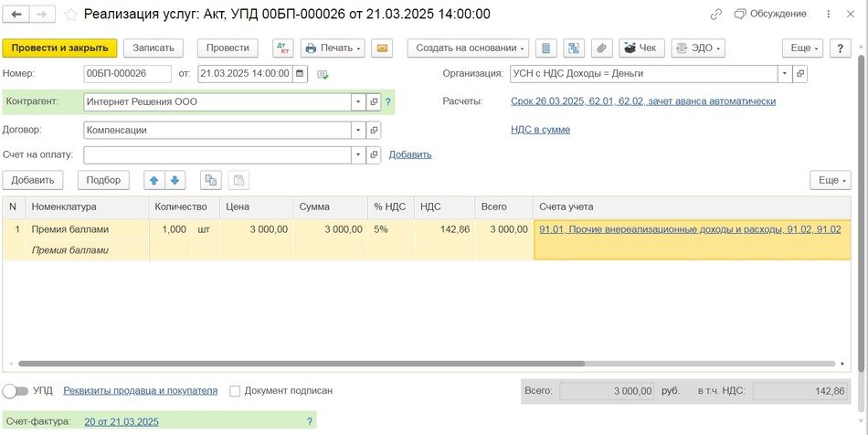868x435 pixels.
Task: Add document to favorites with star icon
Action: click(x=69, y=15)
